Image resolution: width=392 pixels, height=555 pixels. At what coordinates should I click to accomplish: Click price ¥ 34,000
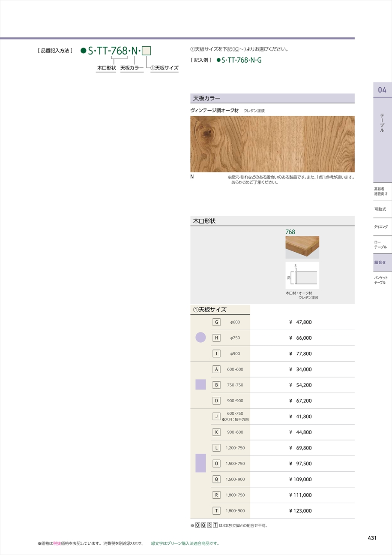(300, 369)
